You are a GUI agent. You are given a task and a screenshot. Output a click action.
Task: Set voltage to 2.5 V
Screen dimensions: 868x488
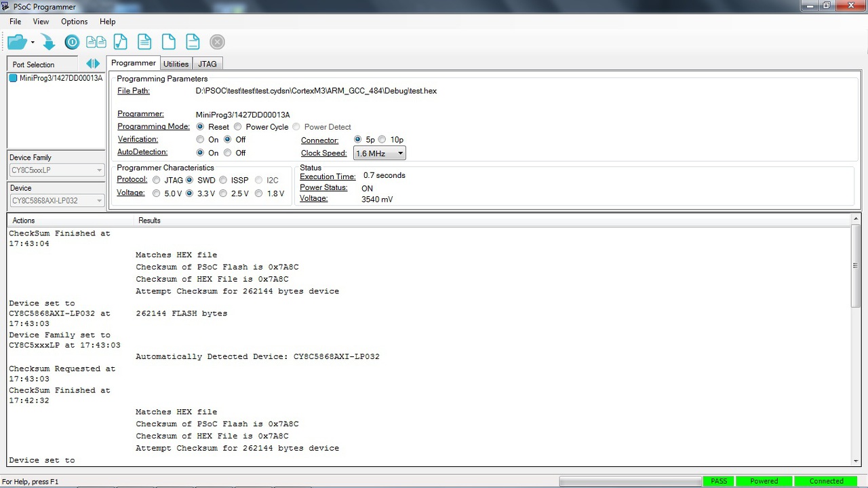[223, 193]
